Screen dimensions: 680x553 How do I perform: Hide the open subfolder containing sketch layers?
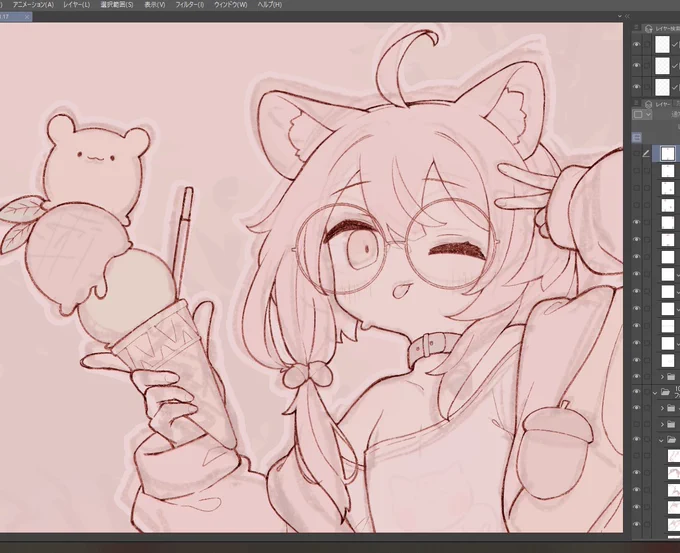636,439
